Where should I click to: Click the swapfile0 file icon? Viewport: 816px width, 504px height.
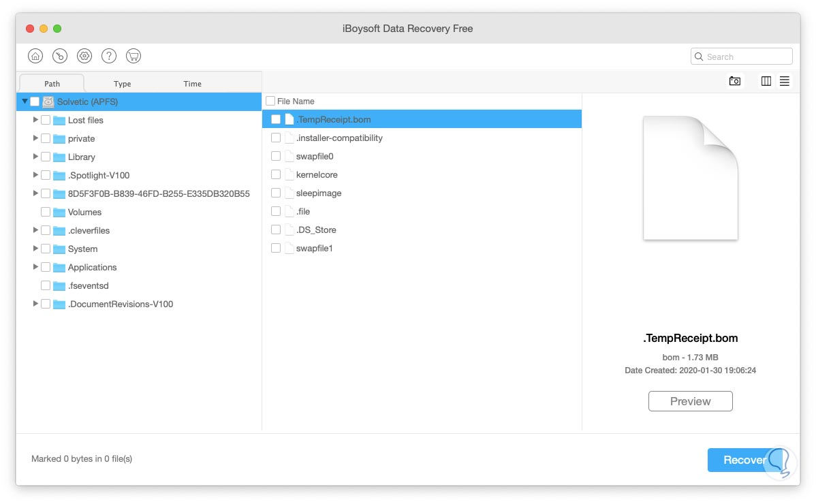pyautogui.click(x=289, y=156)
